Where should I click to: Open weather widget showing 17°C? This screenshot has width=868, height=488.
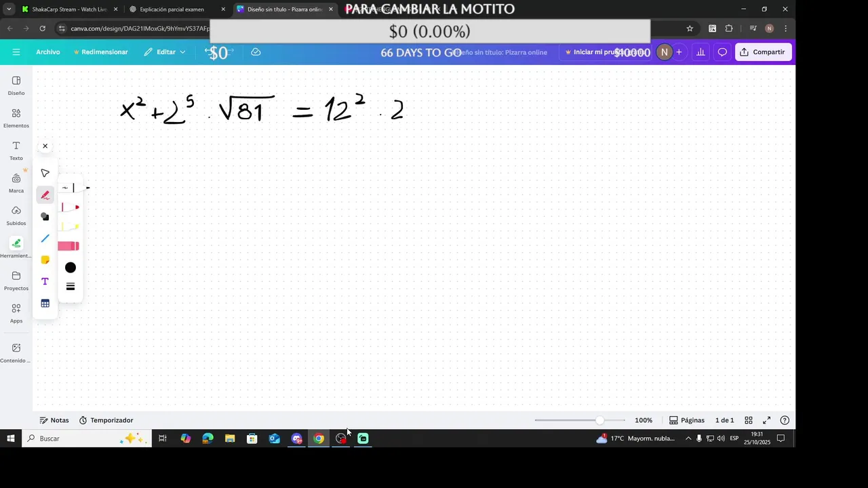pos(635,439)
